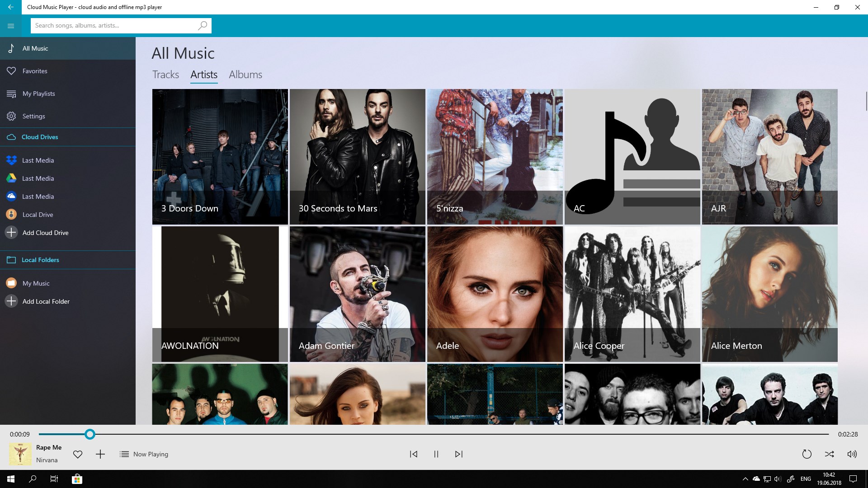
Task: Open the Adele artist tile
Action: pos(495,294)
